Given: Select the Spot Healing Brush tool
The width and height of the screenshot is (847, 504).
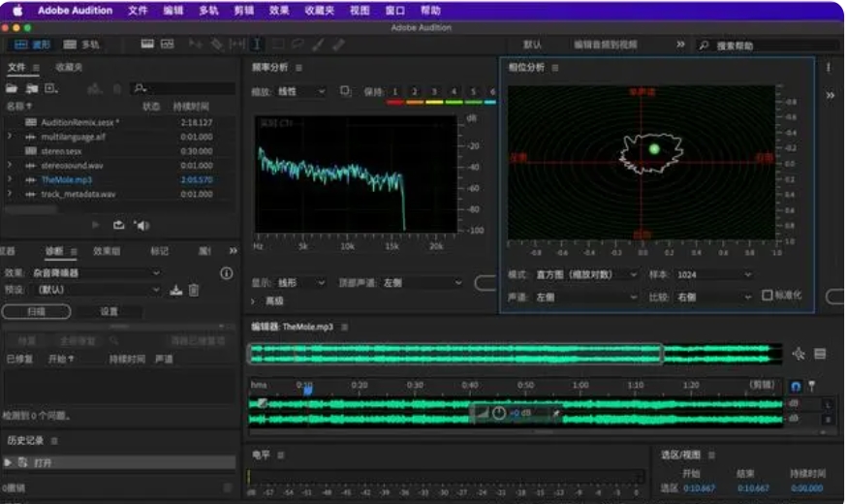Looking at the screenshot, I should pyautogui.click(x=338, y=45).
